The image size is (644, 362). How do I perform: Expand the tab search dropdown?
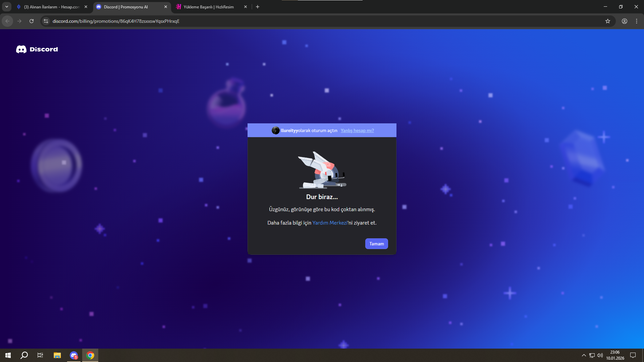click(7, 7)
